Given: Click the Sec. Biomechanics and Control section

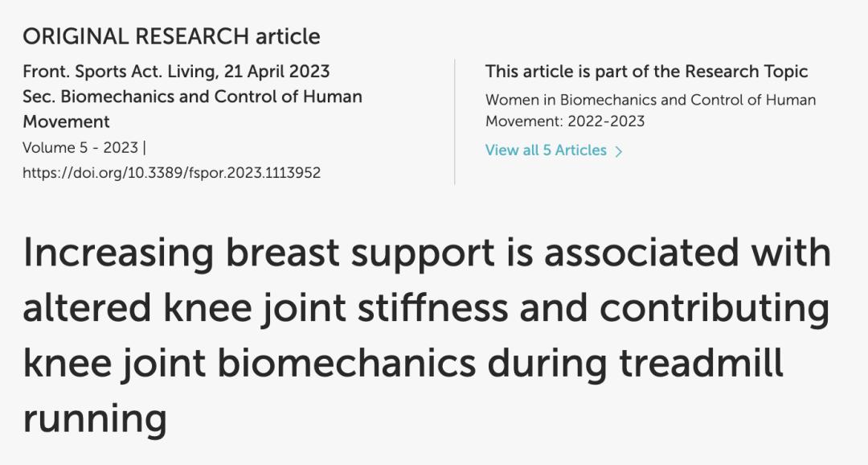Looking at the screenshot, I should (192, 97).
